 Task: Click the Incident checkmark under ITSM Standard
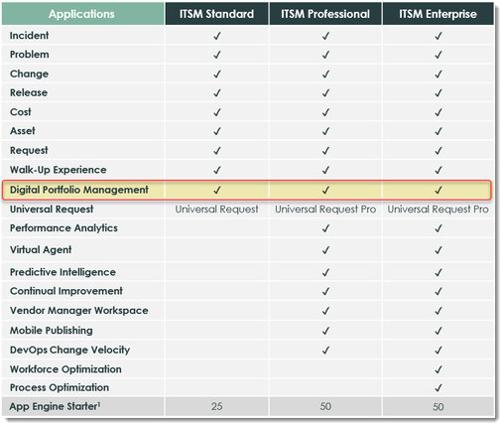pos(217,36)
